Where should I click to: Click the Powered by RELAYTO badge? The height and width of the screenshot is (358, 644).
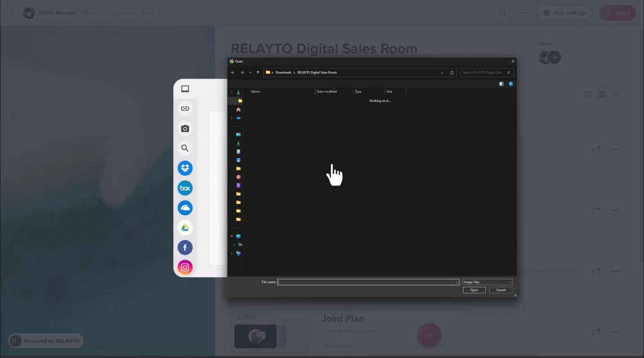coord(46,341)
